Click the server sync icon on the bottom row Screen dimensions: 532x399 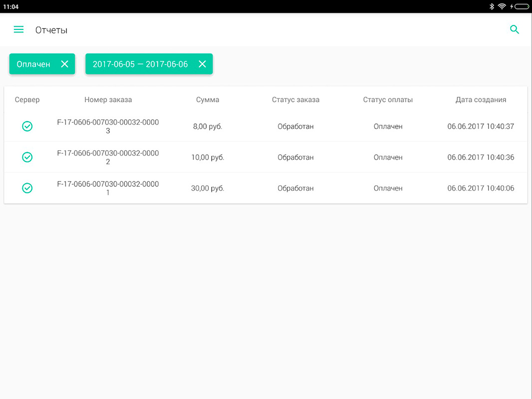coord(27,188)
